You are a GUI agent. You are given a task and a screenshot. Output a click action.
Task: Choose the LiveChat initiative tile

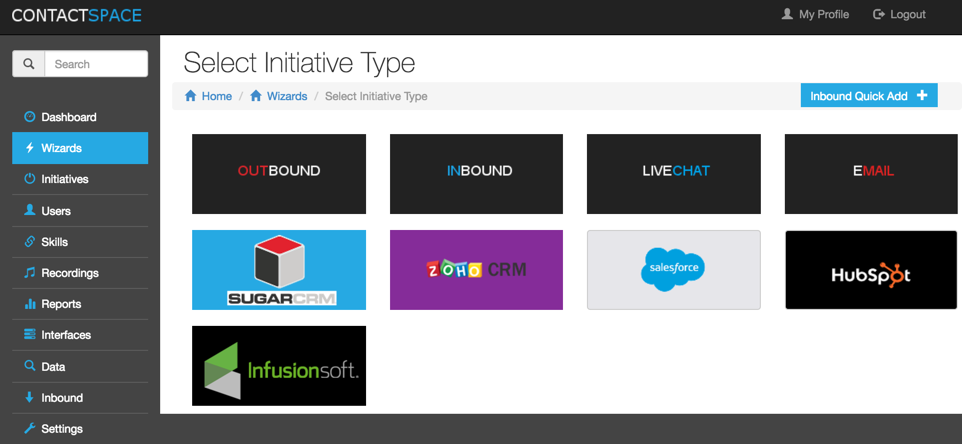click(674, 174)
